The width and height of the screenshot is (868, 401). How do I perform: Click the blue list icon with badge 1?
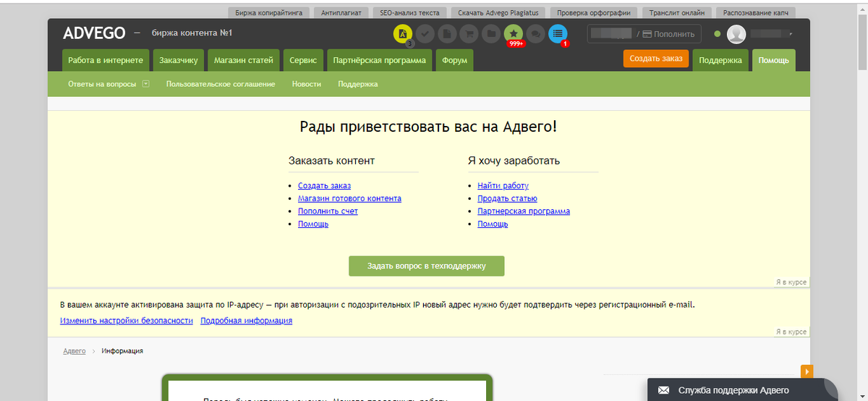coord(558,33)
